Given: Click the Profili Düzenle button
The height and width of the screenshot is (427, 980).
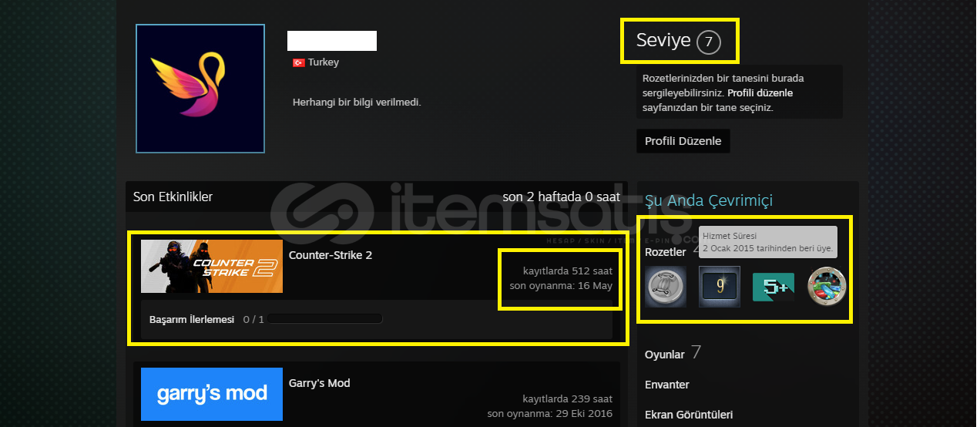Looking at the screenshot, I should [683, 141].
